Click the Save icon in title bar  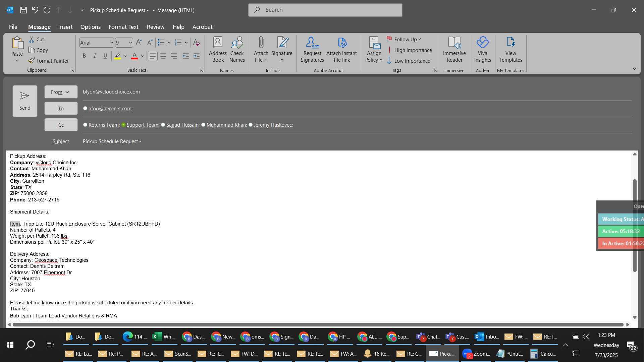coord(23,10)
